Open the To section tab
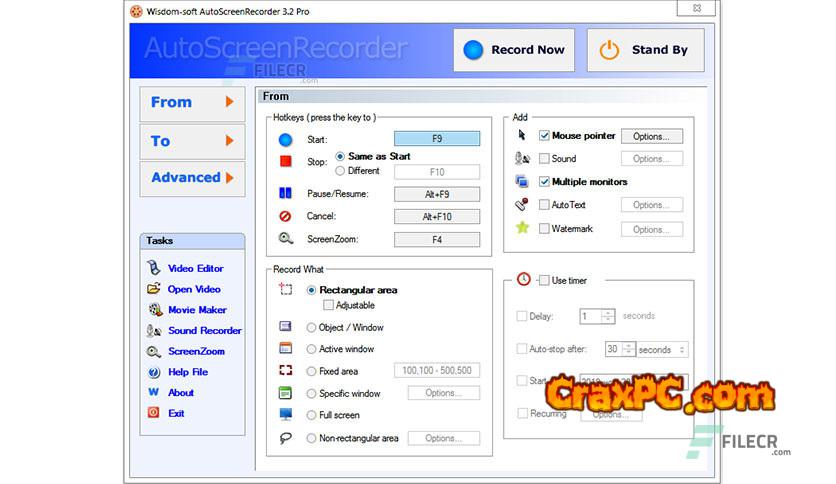The height and width of the screenshot is (484, 836). pos(192,141)
